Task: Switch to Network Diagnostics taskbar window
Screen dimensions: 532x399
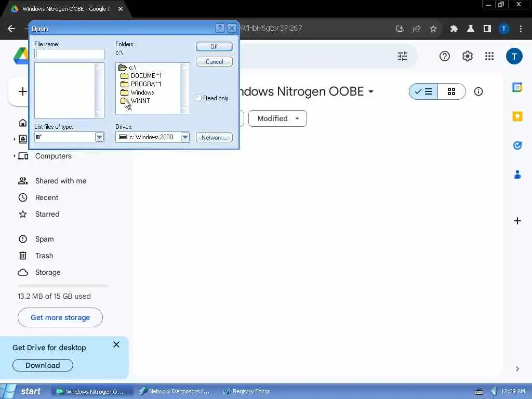Action: click(175, 392)
